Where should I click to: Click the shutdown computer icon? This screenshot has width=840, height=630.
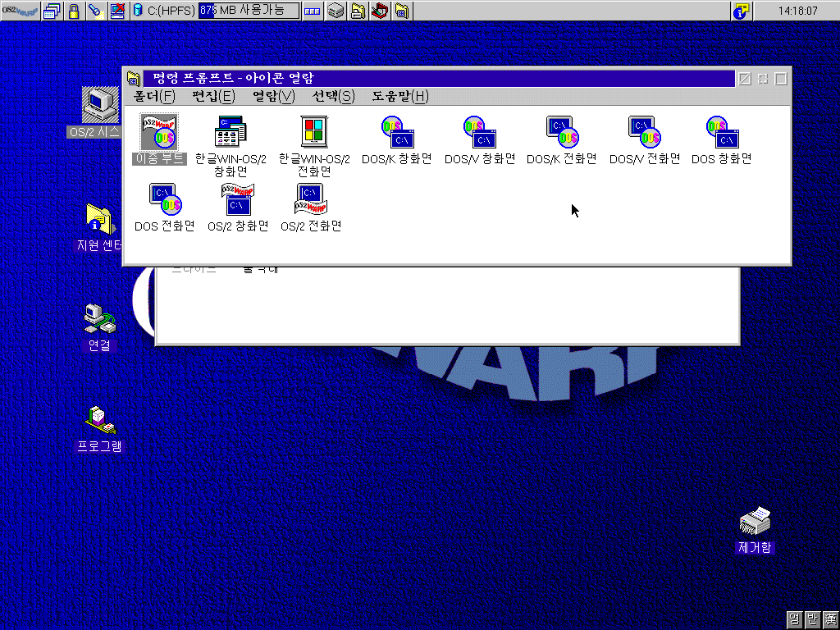118,11
